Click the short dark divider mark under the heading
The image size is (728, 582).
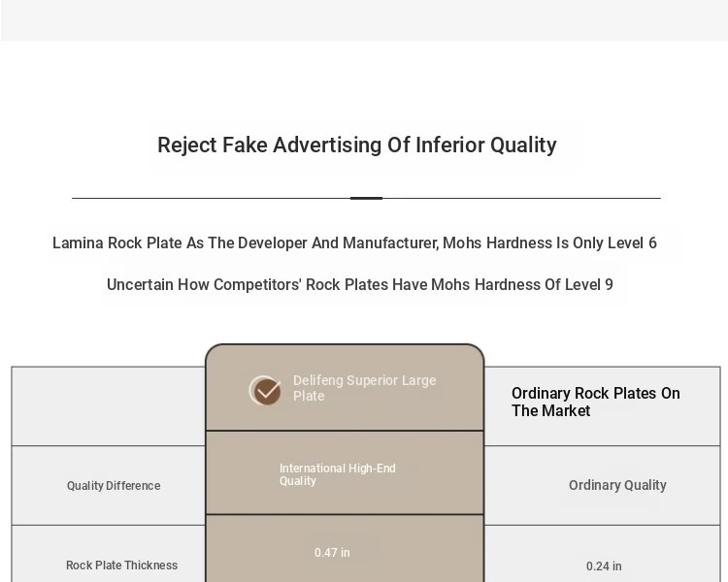pos(366,198)
